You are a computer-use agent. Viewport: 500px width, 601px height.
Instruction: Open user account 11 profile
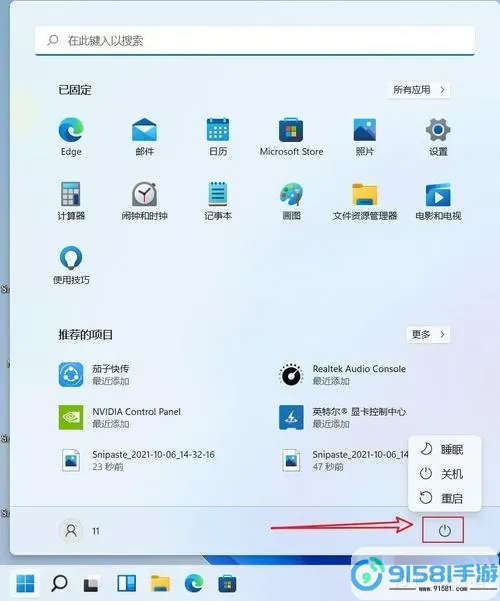80,531
